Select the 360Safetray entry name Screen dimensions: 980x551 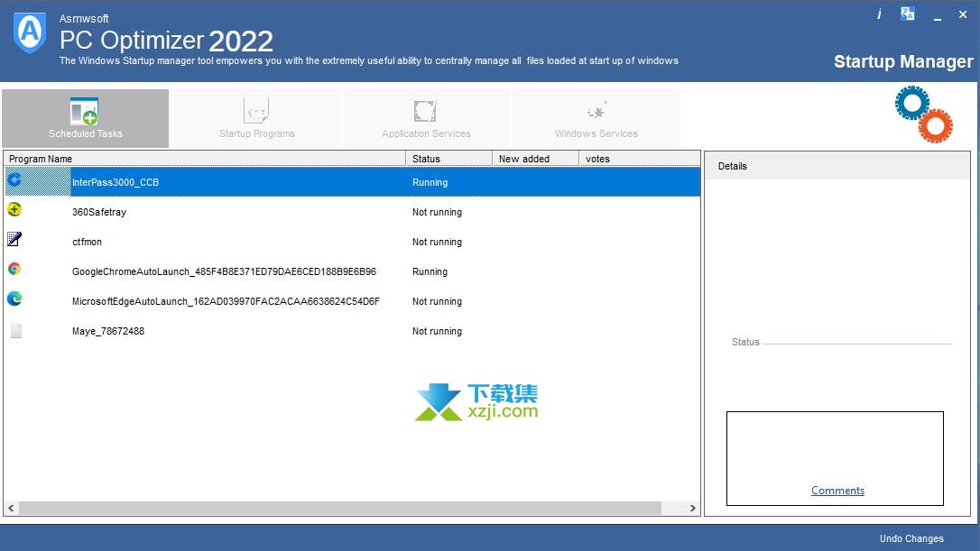(x=99, y=212)
